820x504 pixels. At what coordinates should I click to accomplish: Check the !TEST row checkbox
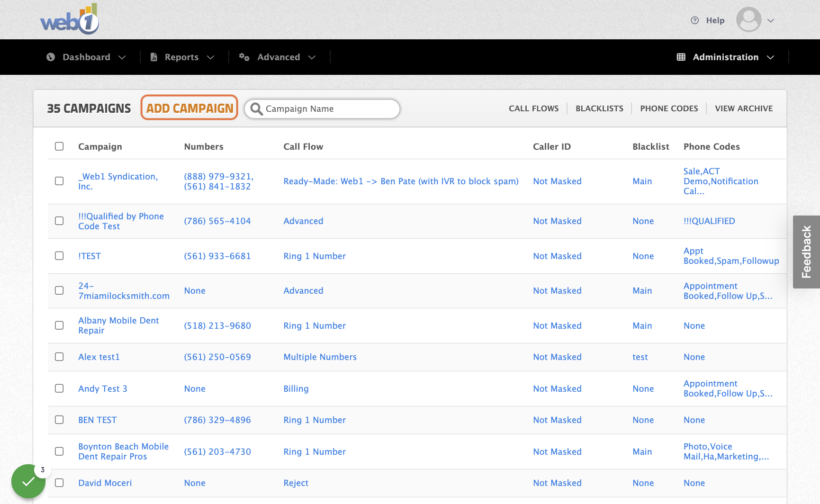[59, 256]
